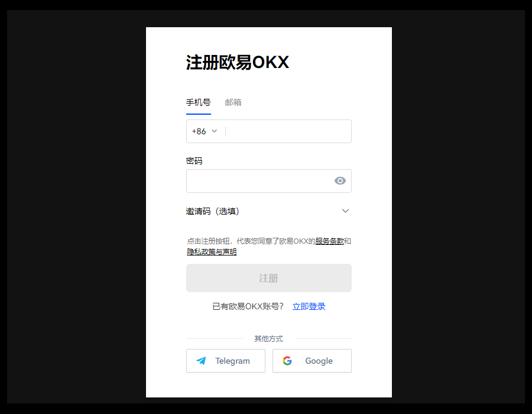Click the Telegram paper plane icon
This screenshot has height=414, width=532.
[x=202, y=361]
